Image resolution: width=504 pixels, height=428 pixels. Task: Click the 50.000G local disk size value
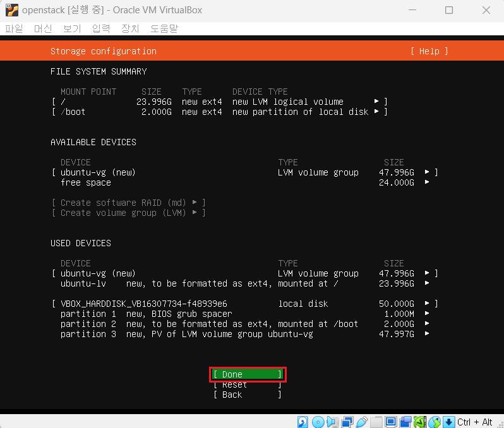(397, 304)
